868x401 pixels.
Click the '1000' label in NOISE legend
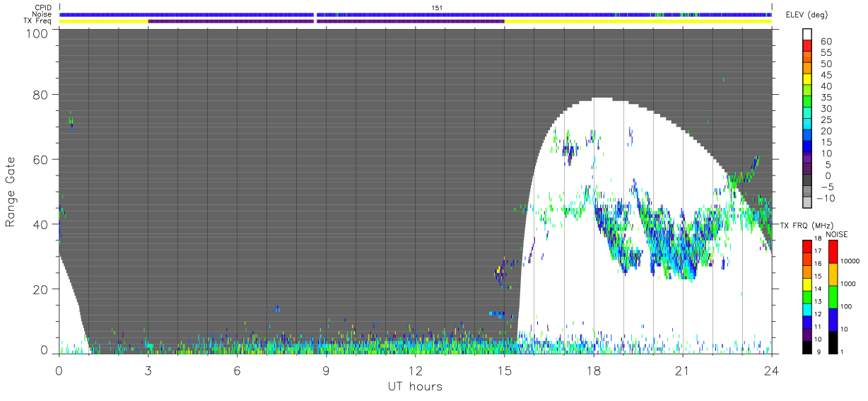click(x=849, y=284)
